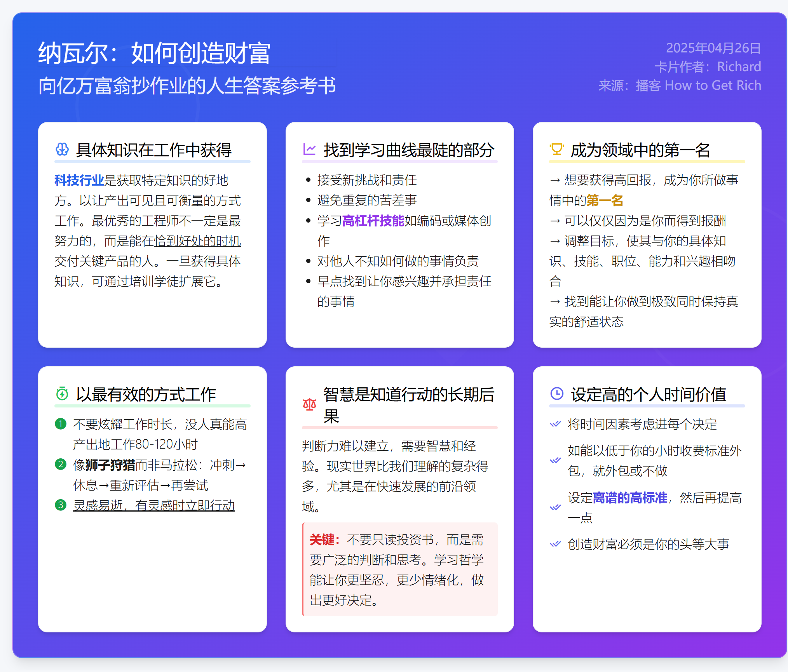Click underlined text 灵感易逝，有灵感时立即行动
The image size is (788, 672).
[x=154, y=505]
